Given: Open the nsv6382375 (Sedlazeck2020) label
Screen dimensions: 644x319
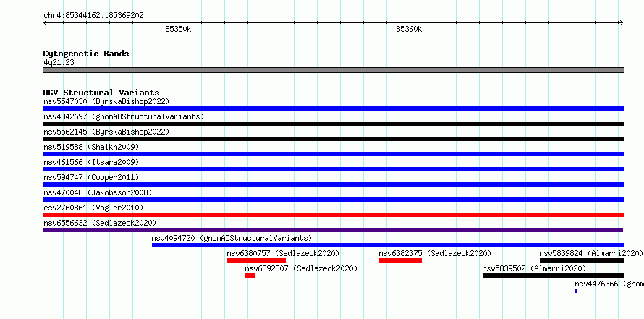Looking at the screenshot, I should click(x=435, y=253).
